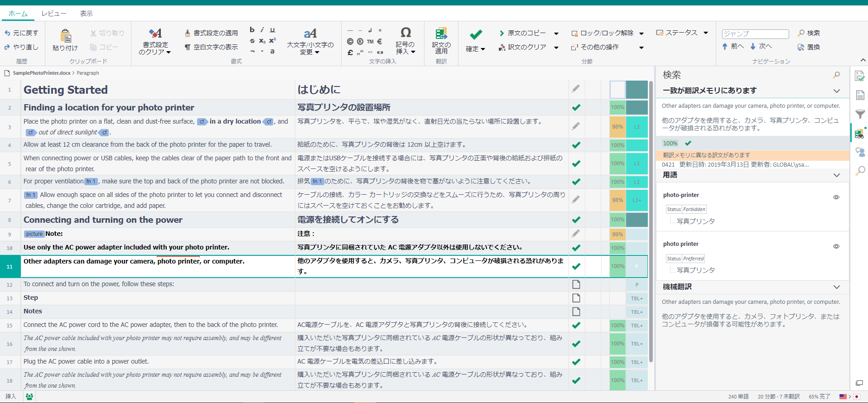Toggle eye icon for 'photo printer' term
The image size is (868, 403).
836,246
